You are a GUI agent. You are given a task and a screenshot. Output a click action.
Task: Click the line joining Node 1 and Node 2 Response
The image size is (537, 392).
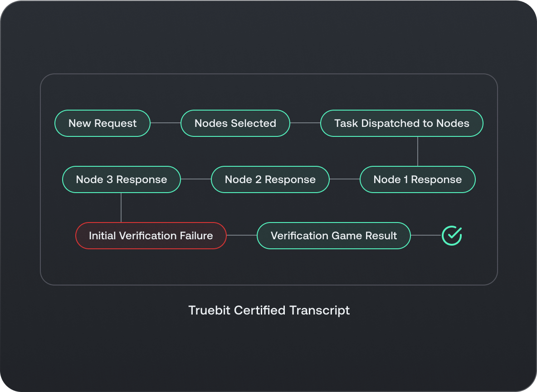point(345,179)
